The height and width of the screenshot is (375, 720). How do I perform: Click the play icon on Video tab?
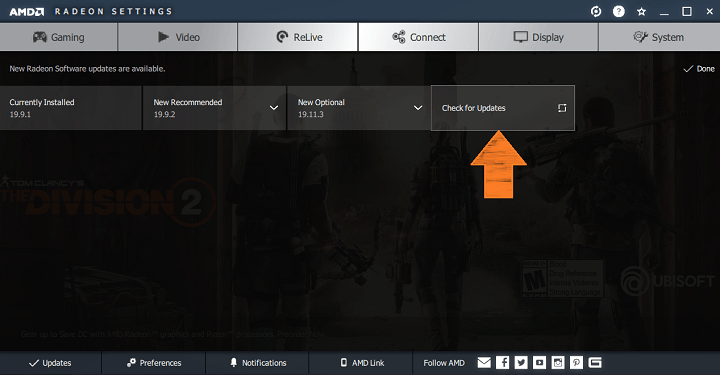163,37
